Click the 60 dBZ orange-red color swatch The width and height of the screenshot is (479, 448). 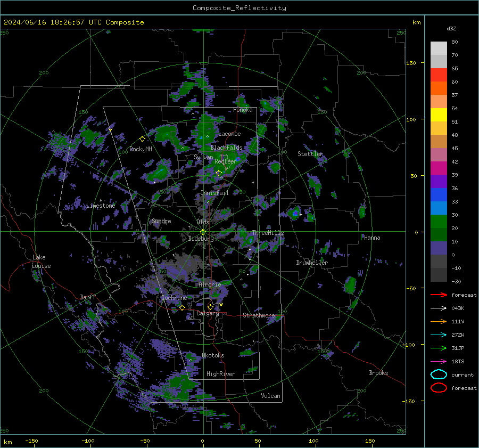(439, 75)
